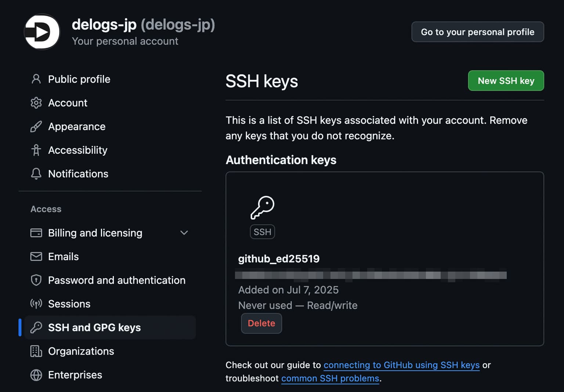Screen dimensions: 564x392
Task: Open Public profile settings
Action: coord(110,79)
